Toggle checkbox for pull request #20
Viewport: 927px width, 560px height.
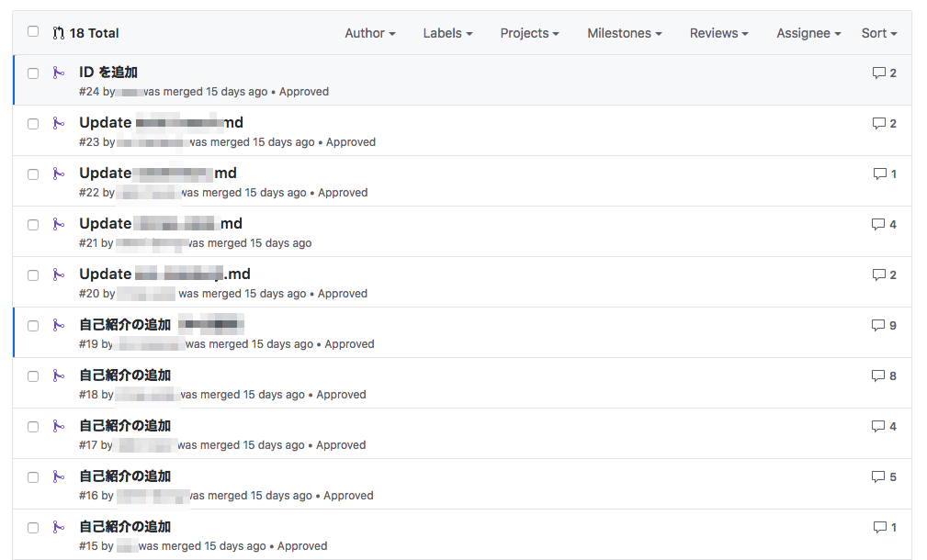[33, 275]
